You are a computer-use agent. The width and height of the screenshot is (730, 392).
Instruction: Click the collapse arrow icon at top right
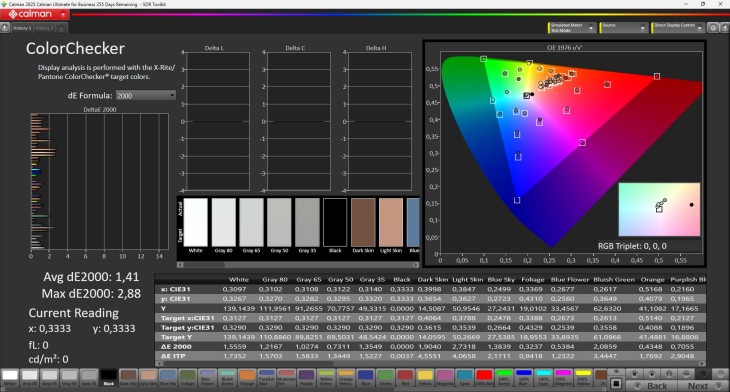click(724, 28)
